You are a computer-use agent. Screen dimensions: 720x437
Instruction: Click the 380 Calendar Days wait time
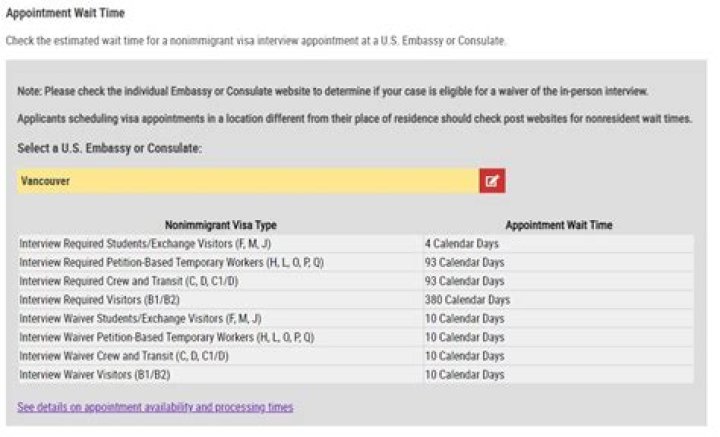pyautogui.click(x=467, y=300)
